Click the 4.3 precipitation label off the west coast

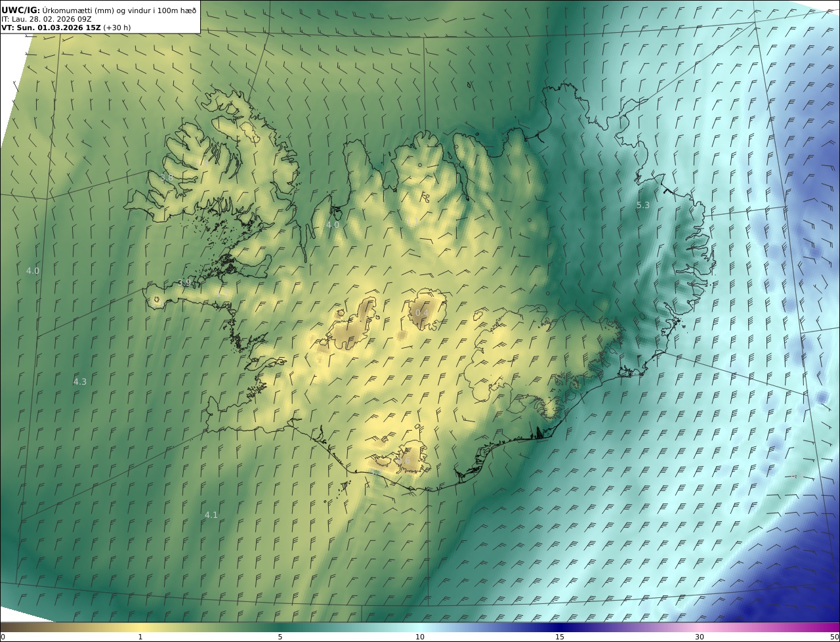click(79, 381)
